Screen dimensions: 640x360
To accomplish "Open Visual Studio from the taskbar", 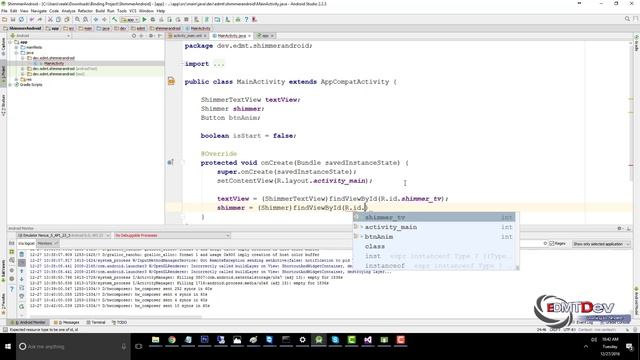I will (368, 340).
